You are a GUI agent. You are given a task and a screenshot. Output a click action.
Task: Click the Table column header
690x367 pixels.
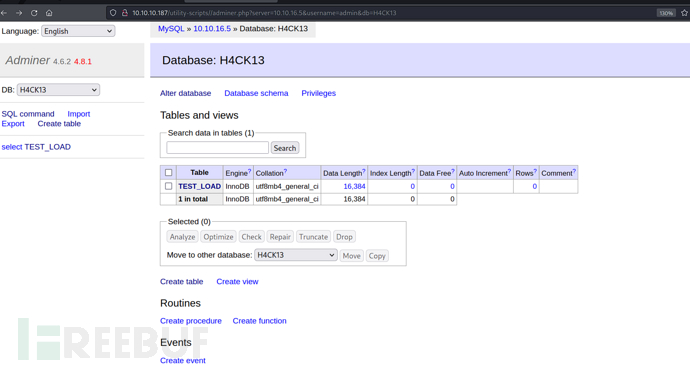tap(199, 172)
